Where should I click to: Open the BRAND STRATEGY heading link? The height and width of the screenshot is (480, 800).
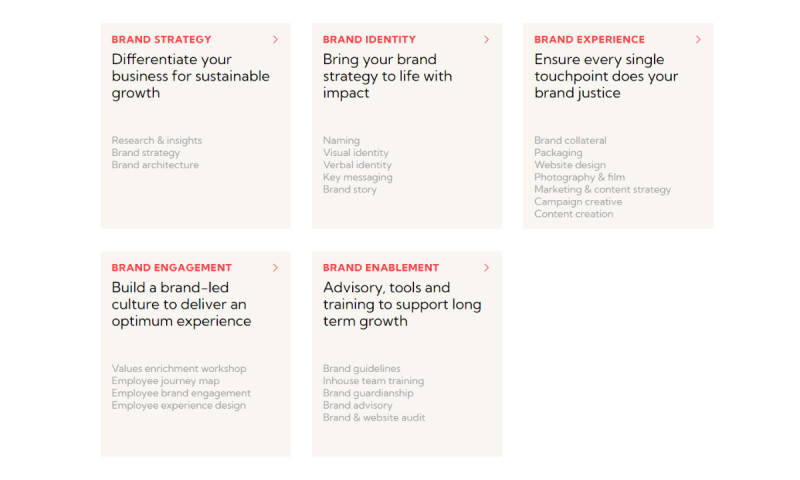161,40
